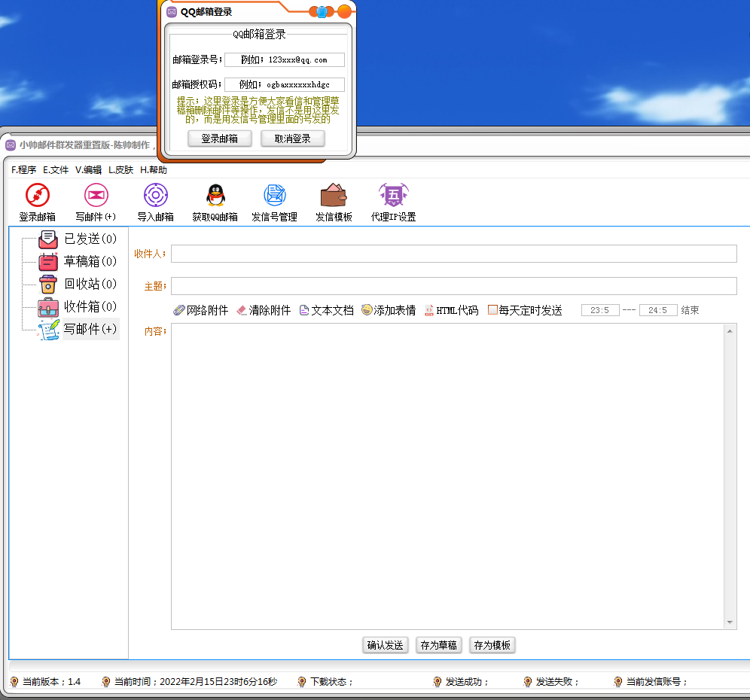Open 代理IP设置 in the toolbar
Viewport: 750px width, 700px height.
(x=393, y=196)
